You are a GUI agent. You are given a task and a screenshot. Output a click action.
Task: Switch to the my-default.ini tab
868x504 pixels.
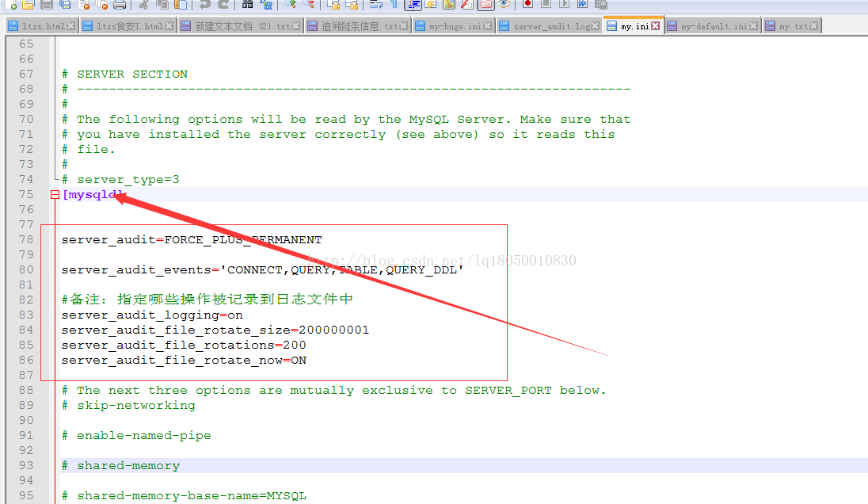(713, 26)
